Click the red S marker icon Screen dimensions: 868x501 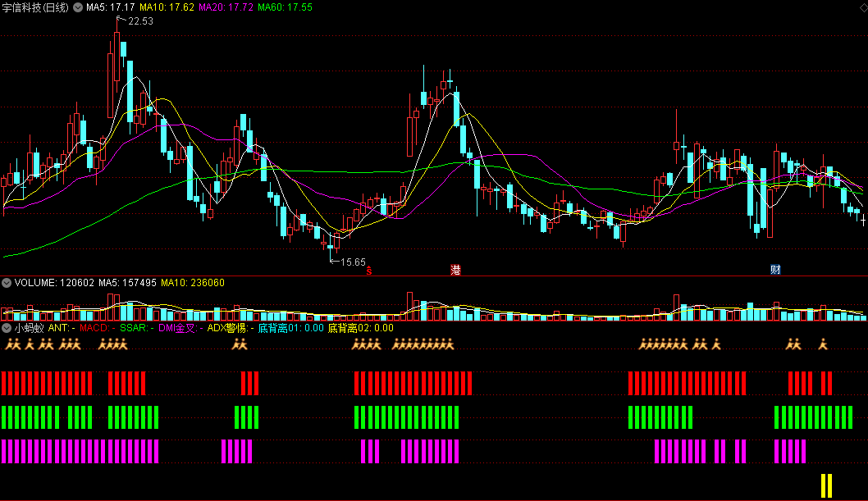point(369,271)
